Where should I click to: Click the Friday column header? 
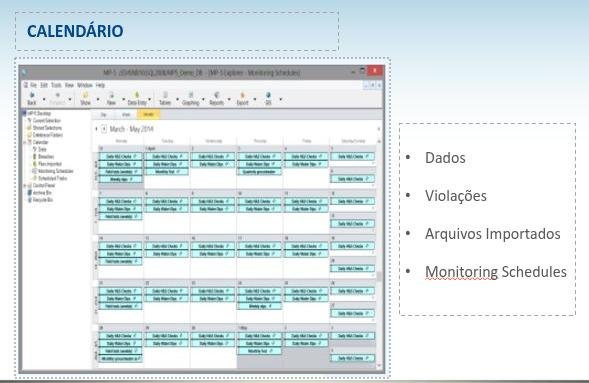point(307,141)
